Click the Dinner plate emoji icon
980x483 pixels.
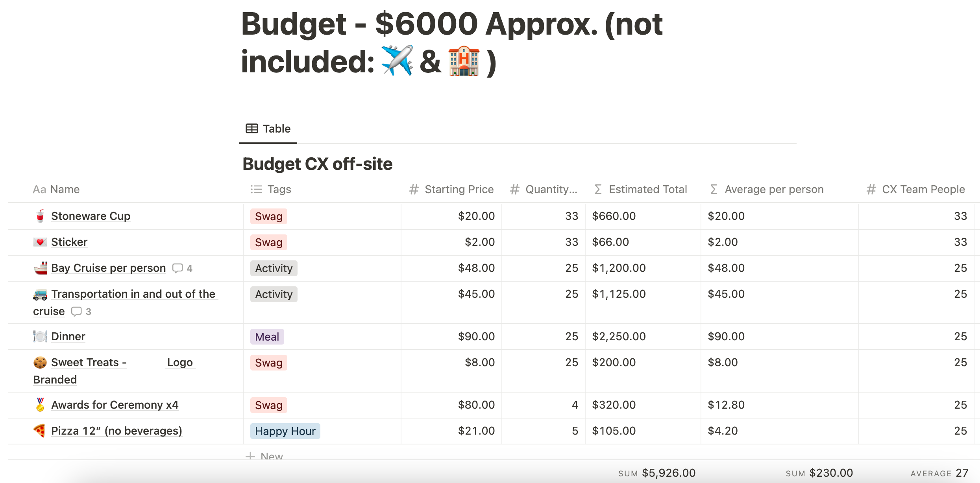(x=40, y=336)
